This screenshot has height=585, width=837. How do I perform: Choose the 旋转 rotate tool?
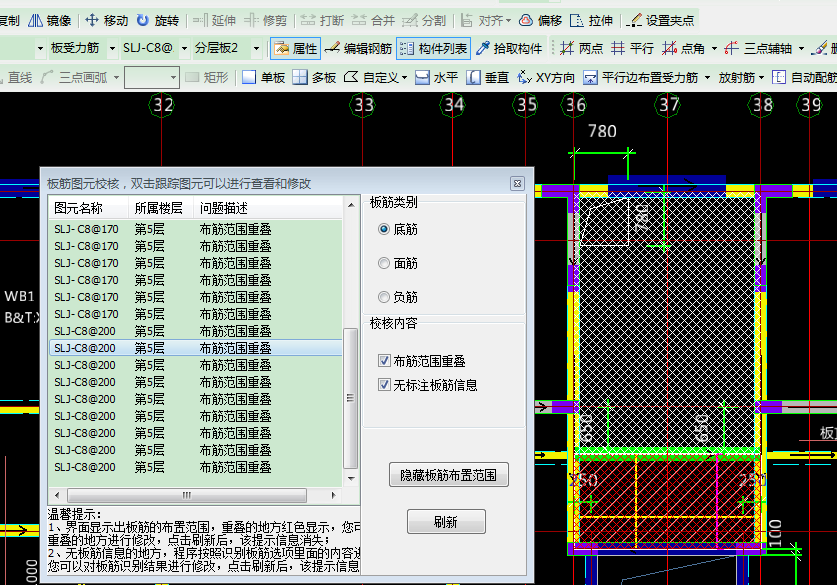point(157,20)
